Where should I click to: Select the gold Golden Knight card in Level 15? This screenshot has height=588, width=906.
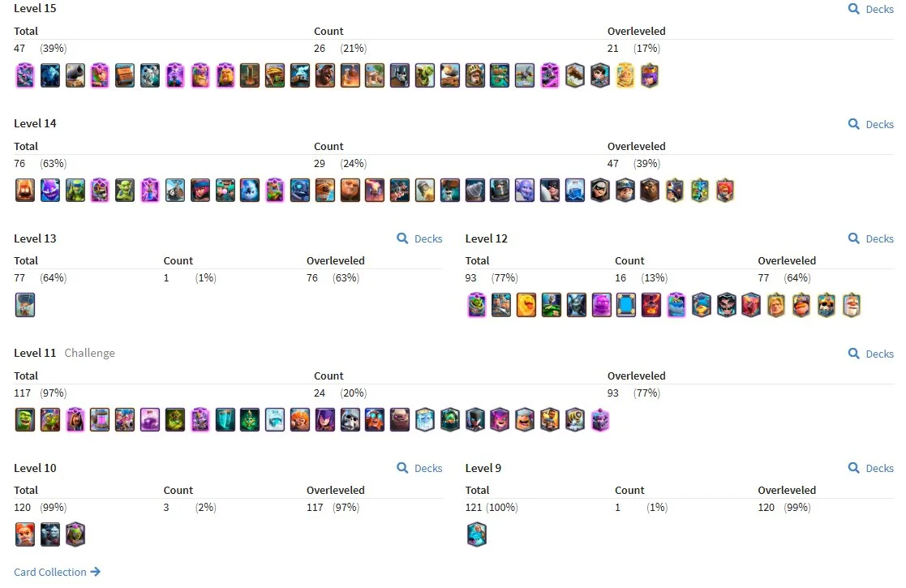click(x=625, y=75)
